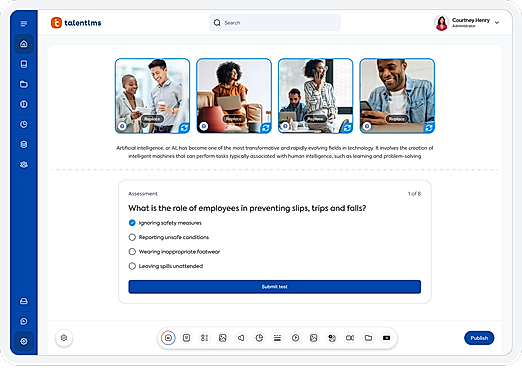
Task: Go to Home in the sidebar
Action: coord(24,44)
